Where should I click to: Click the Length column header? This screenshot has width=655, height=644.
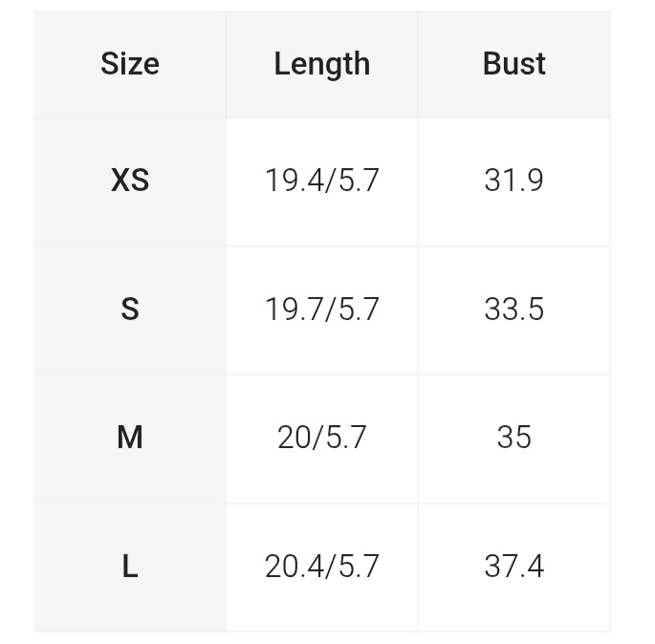pos(321,64)
